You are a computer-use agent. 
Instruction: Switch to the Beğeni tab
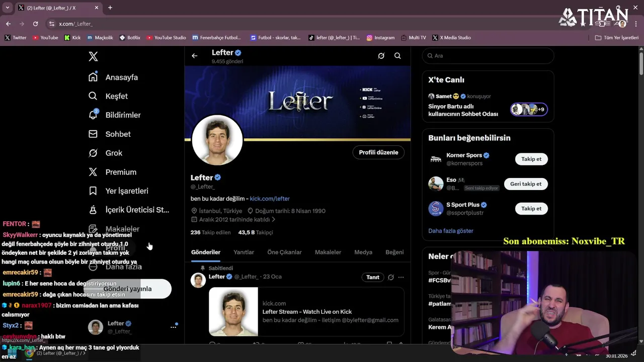pos(394,252)
